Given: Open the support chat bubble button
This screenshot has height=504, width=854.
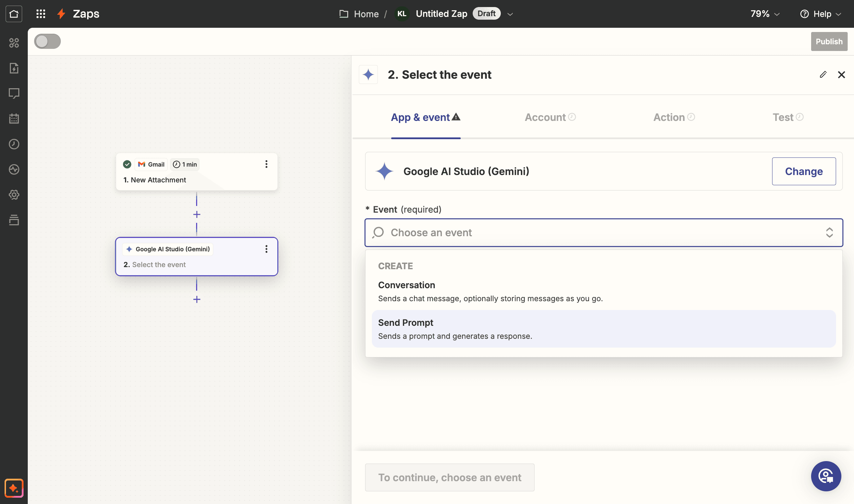Looking at the screenshot, I should pyautogui.click(x=826, y=476).
